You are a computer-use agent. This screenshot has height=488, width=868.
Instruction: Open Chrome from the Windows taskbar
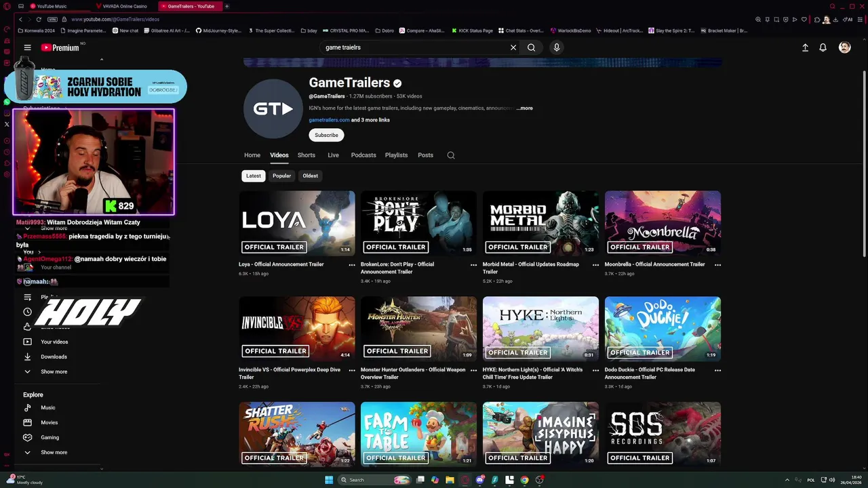524,480
